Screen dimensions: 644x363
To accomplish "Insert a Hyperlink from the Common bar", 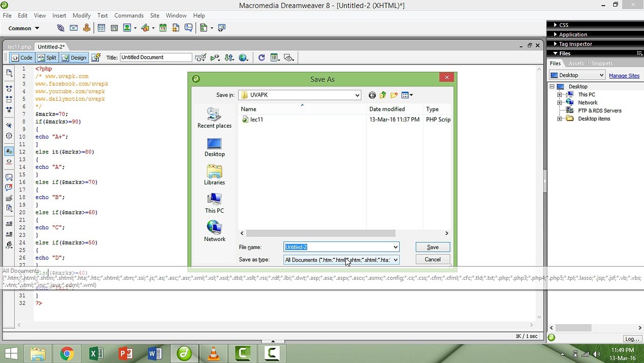I will (x=60, y=28).
